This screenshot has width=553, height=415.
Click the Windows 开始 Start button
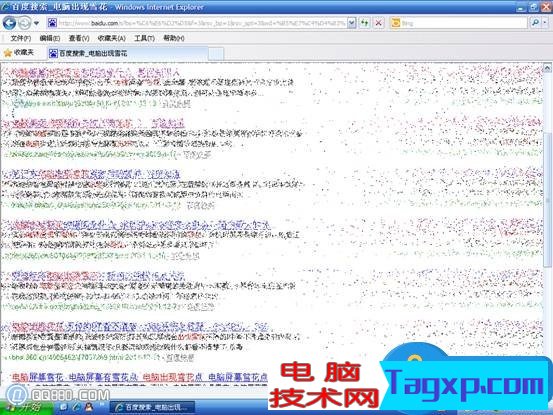point(26,408)
